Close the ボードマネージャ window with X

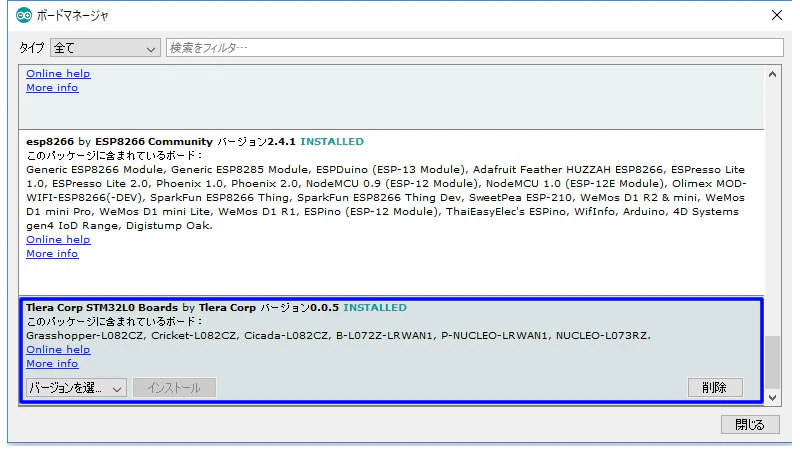[x=777, y=15]
